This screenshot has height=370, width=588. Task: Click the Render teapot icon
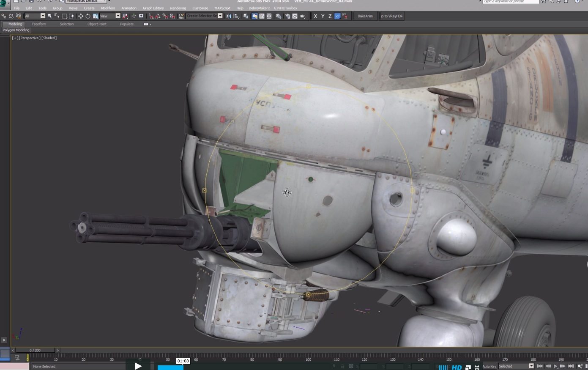pyautogui.click(x=302, y=16)
